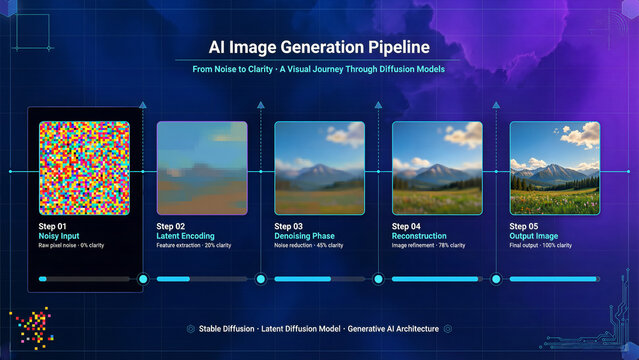This screenshot has width=639, height=360.
Task: Click the Image refinement · 78% clarity caption
Action: coord(428,245)
